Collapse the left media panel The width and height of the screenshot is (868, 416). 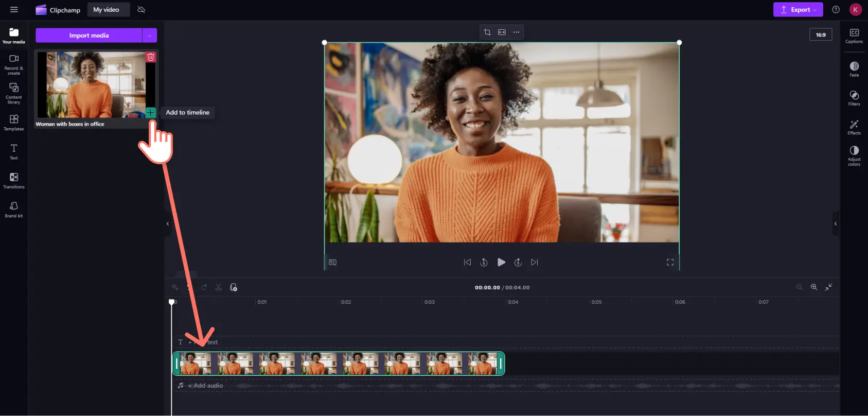(x=168, y=223)
